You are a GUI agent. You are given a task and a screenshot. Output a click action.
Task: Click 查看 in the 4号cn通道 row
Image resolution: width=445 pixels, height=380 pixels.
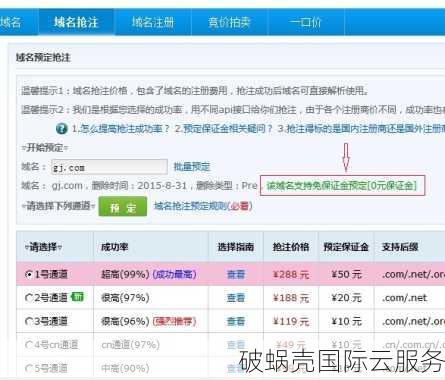pyautogui.click(x=236, y=345)
